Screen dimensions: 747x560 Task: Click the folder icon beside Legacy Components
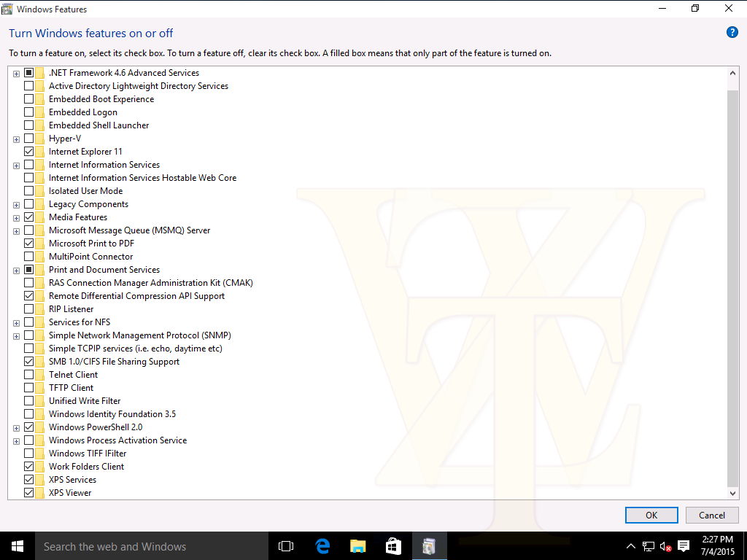(39, 204)
